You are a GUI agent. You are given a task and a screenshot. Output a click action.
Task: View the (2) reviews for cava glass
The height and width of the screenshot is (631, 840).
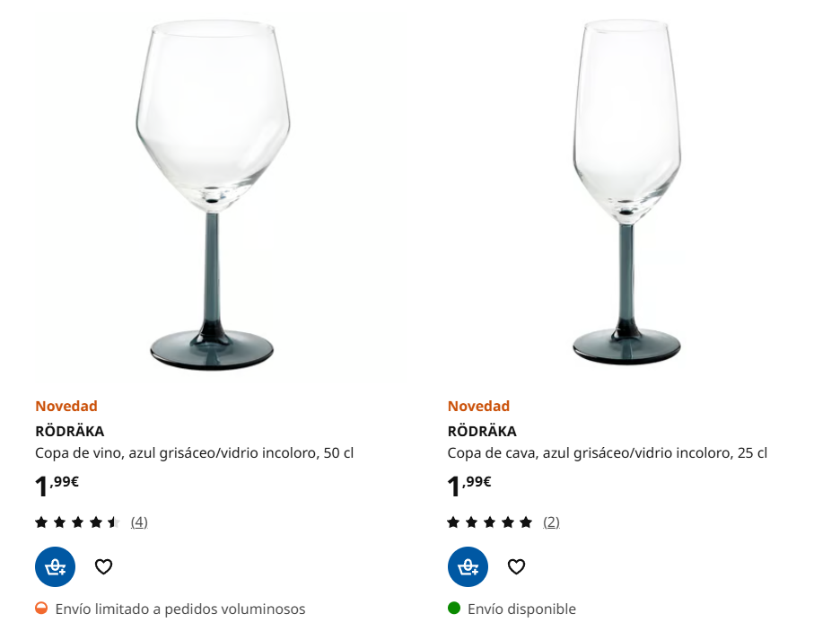coord(551,521)
